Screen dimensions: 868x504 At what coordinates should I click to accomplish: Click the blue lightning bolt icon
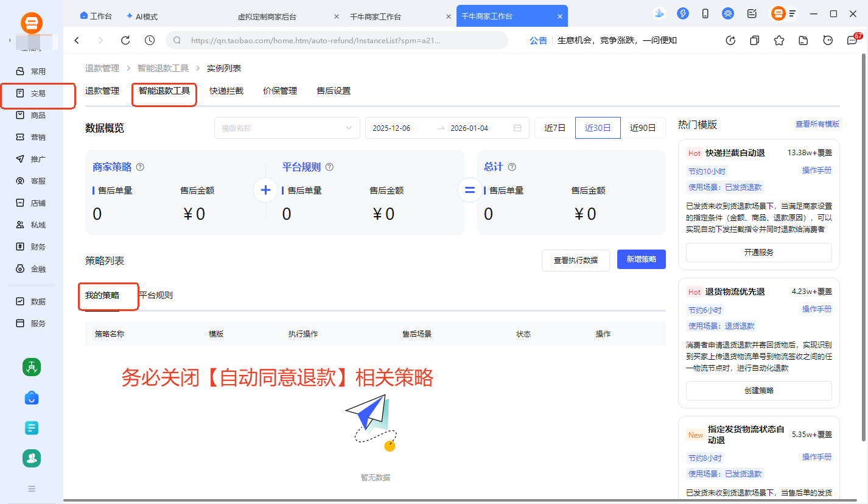[x=682, y=13]
